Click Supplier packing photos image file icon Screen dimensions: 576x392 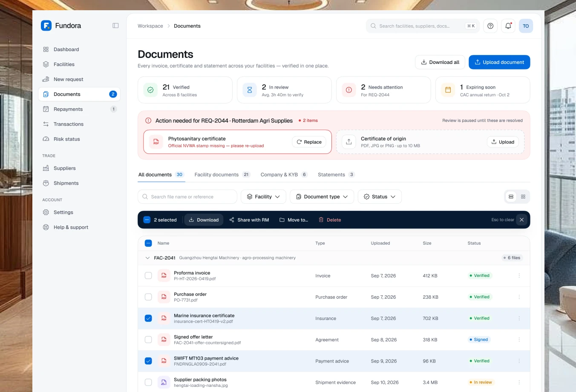[x=164, y=382]
